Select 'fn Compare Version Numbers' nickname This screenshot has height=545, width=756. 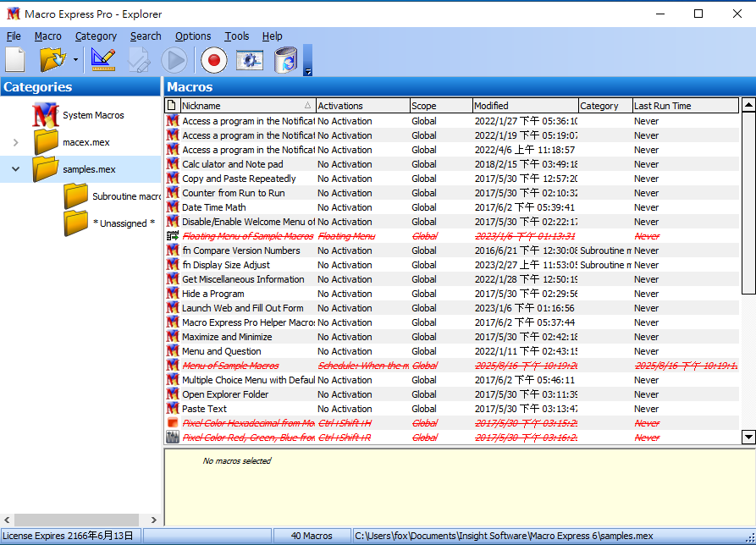click(241, 250)
